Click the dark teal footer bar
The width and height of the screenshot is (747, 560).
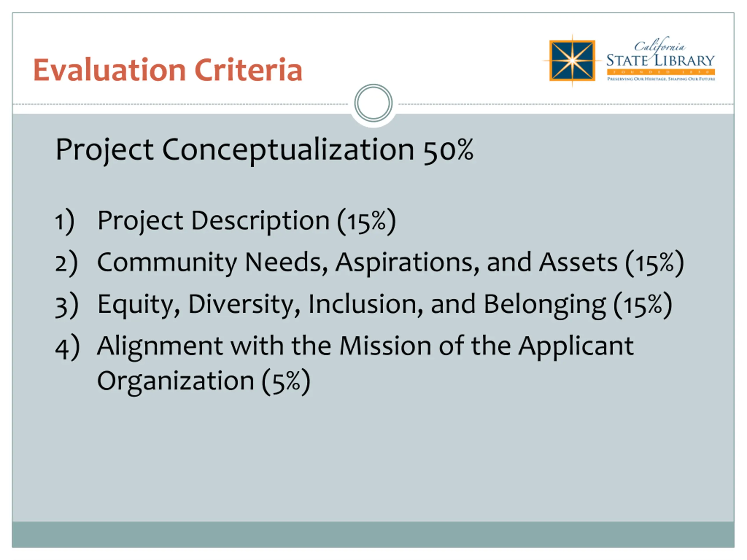(x=373, y=534)
